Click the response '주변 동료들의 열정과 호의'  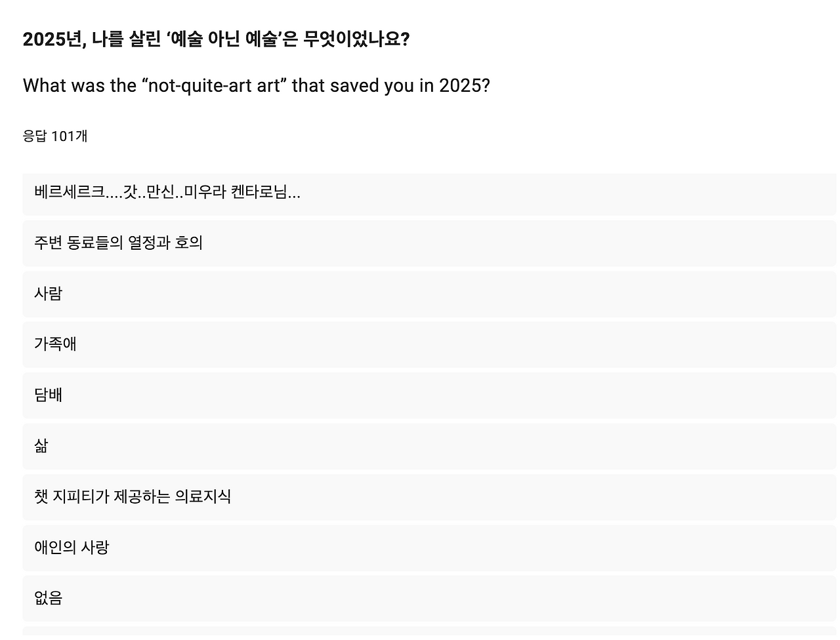(x=429, y=243)
